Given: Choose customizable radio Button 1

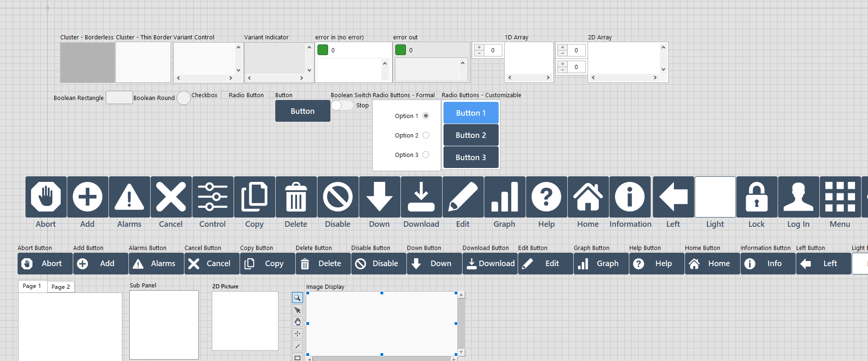Looking at the screenshot, I should [471, 113].
